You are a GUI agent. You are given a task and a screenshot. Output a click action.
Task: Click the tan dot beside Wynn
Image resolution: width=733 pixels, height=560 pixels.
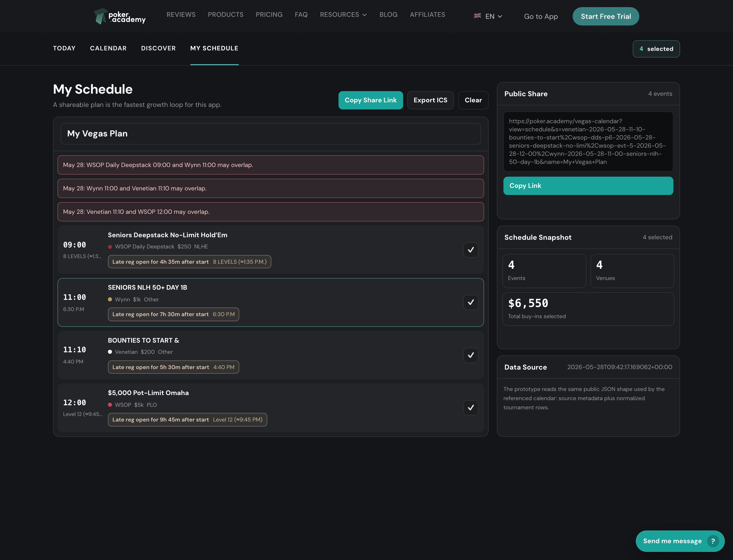click(110, 300)
